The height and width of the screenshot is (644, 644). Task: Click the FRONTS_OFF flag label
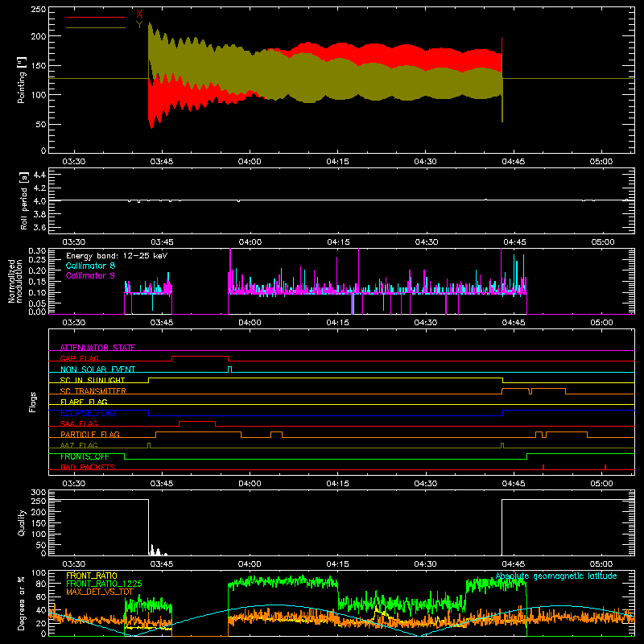(x=85, y=456)
